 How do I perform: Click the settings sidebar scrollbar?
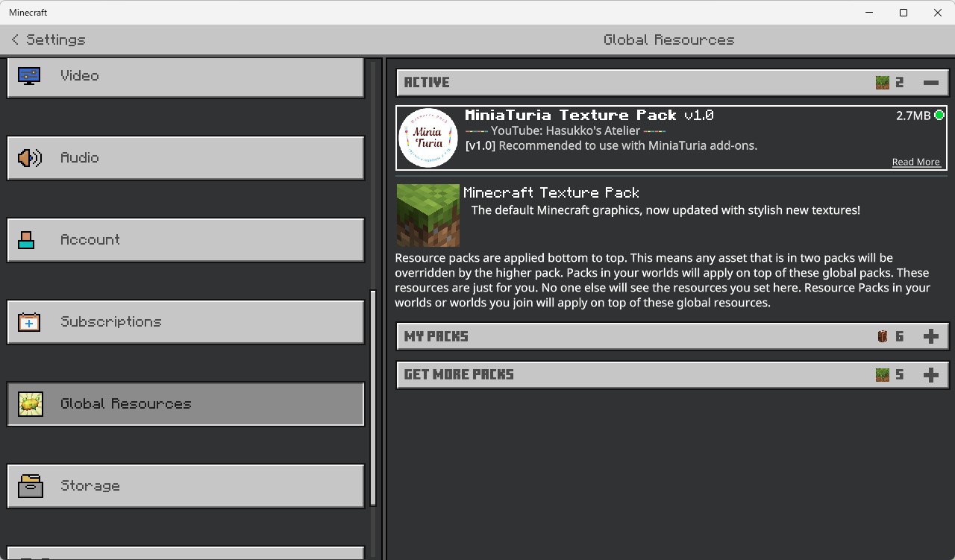(374, 395)
